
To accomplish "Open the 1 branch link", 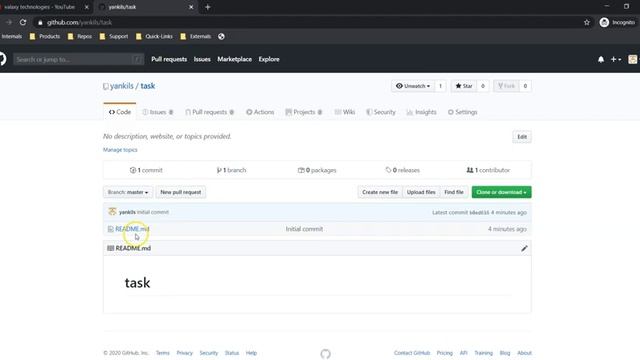I will click(x=231, y=170).
